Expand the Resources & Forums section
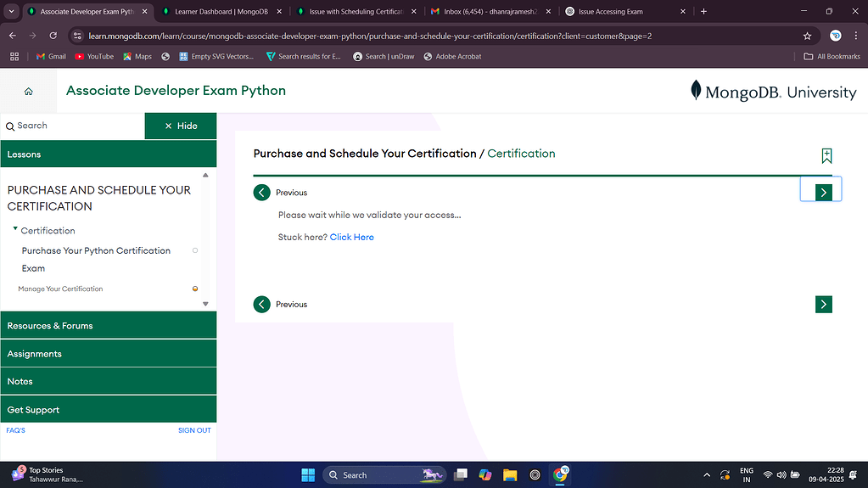 tap(108, 326)
